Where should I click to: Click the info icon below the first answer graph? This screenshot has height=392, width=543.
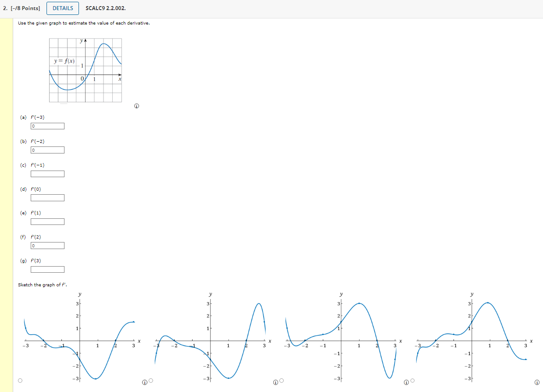tap(145, 381)
